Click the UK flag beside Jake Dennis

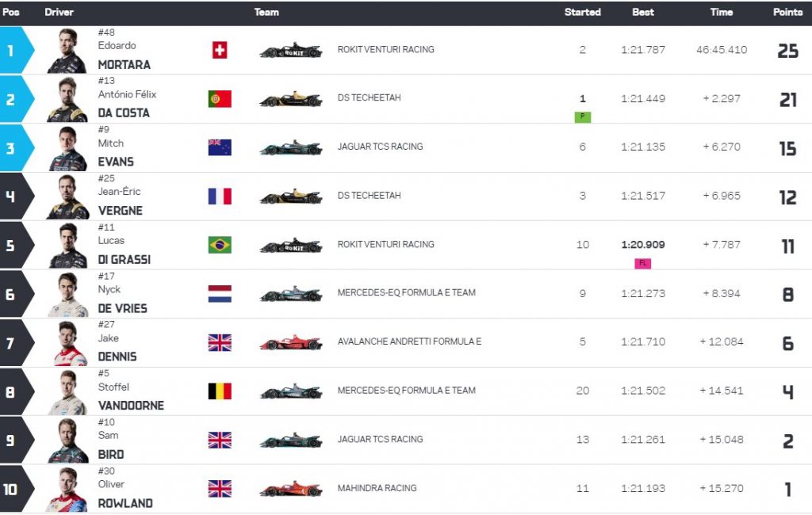point(220,342)
